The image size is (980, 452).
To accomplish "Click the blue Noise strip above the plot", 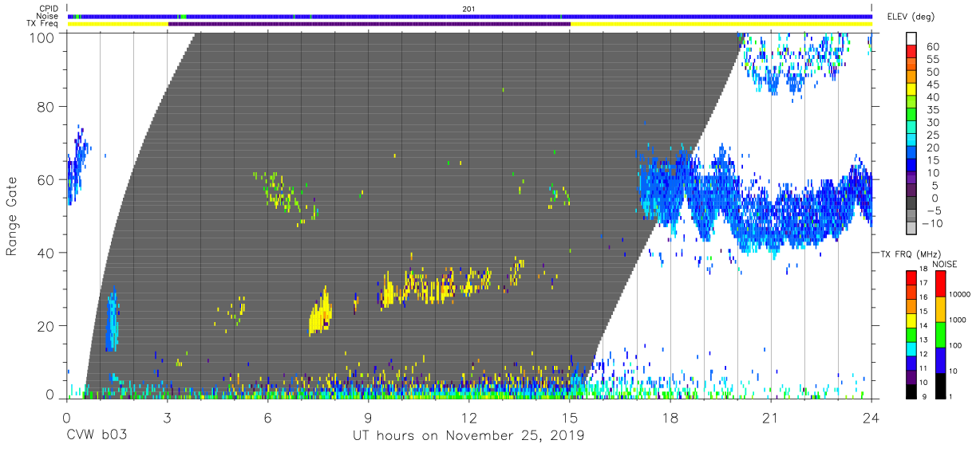I will click(x=469, y=16).
